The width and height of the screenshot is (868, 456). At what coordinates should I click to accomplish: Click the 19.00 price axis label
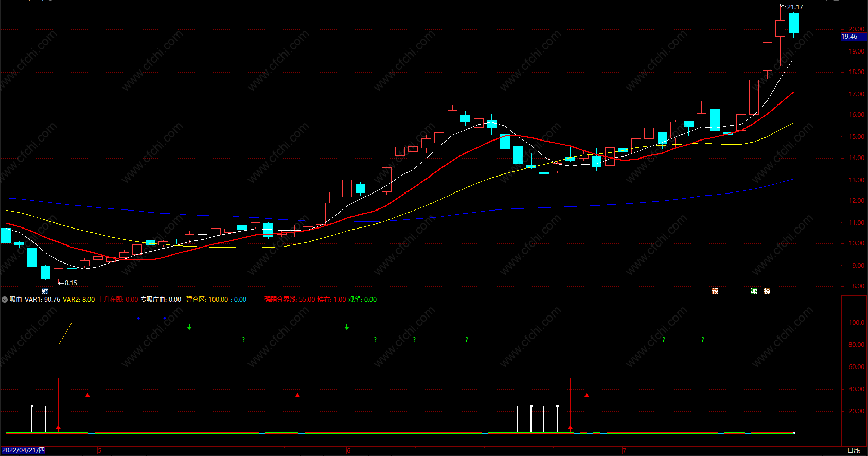[x=857, y=51]
